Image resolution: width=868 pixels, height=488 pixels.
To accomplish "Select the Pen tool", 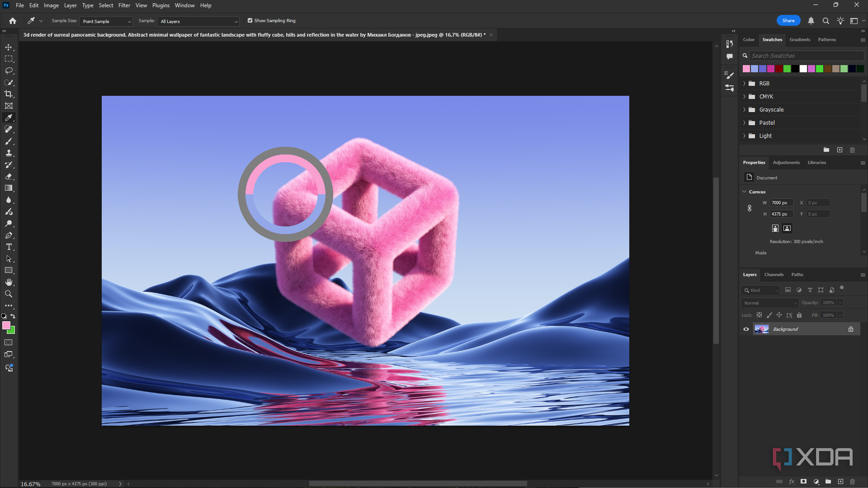I will coord(9,235).
